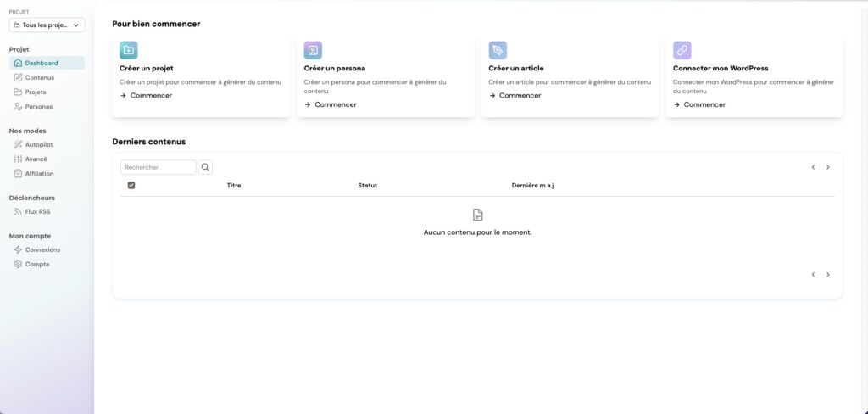This screenshot has width=868, height=414.
Task: Go to previous page below the table
Action: click(813, 274)
